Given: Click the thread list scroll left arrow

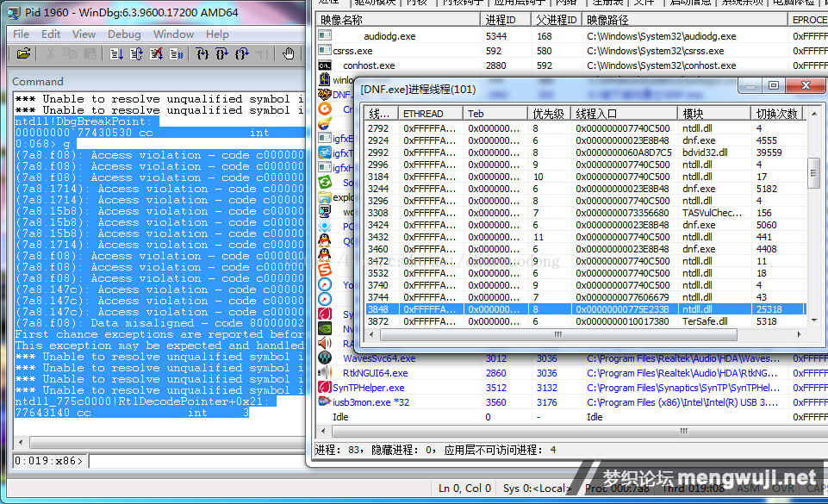Looking at the screenshot, I should (x=371, y=334).
